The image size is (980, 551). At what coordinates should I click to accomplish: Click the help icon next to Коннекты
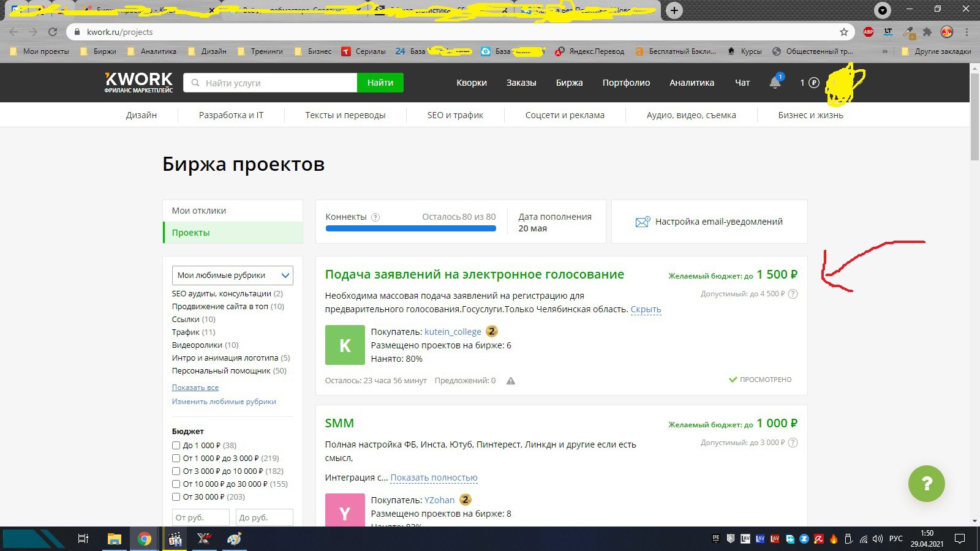point(375,217)
